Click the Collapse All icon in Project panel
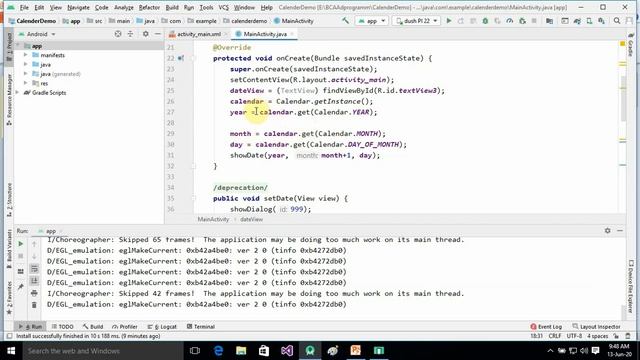Screen dimensions: 640x360 click(x=130, y=34)
